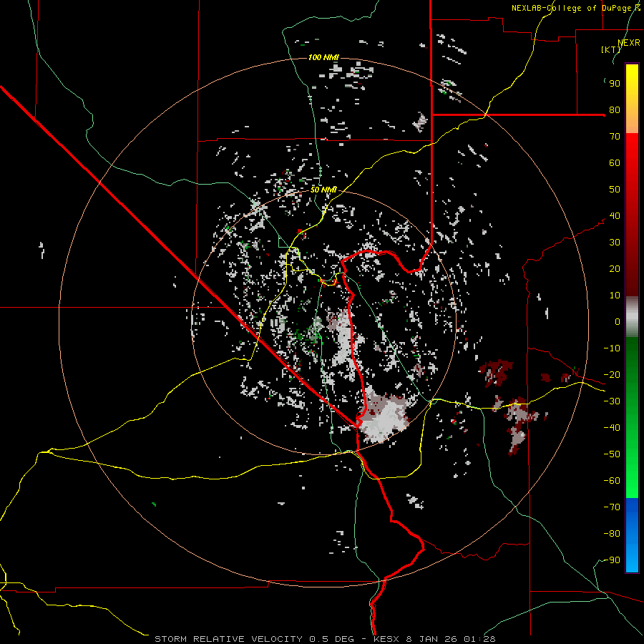The image size is (644, 644).
Task: Select the -70 scale value
Action: pos(612,507)
